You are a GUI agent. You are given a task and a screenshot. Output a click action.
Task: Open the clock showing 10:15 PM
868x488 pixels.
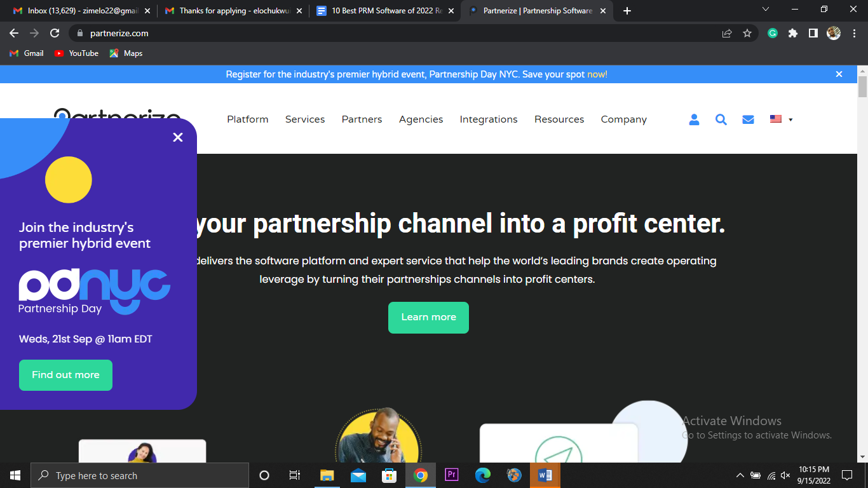[814, 475]
